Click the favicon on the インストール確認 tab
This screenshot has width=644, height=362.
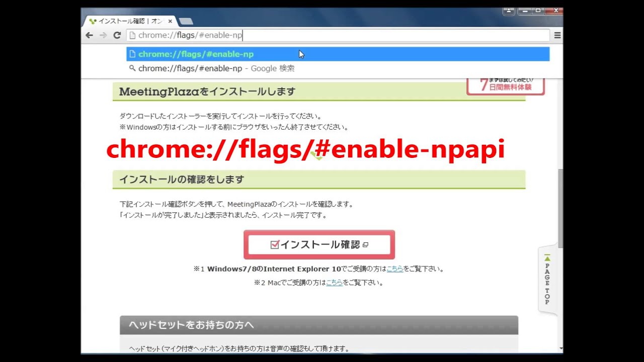[x=93, y=21]
